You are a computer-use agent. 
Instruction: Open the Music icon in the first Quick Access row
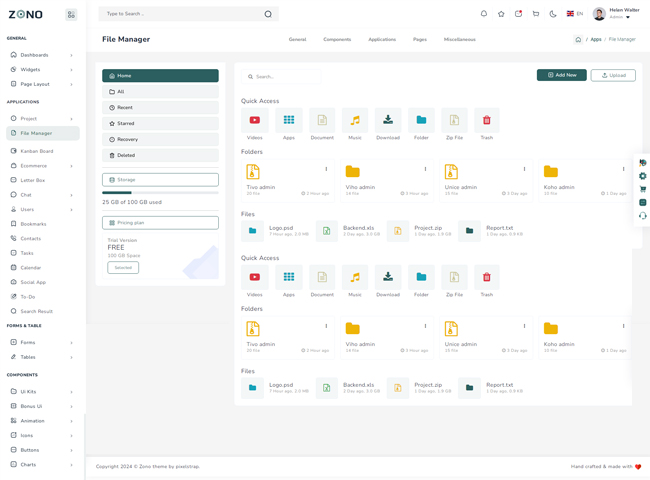coord(355,120)
